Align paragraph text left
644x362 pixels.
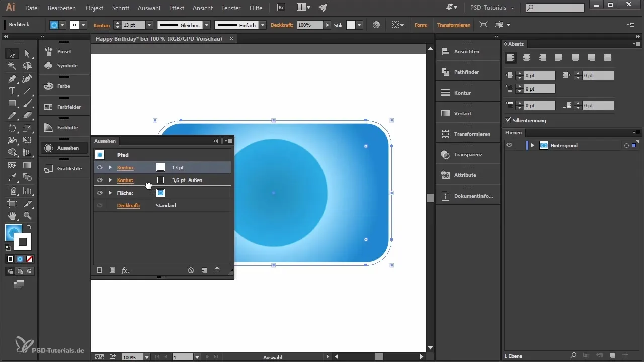coord(511,58)
